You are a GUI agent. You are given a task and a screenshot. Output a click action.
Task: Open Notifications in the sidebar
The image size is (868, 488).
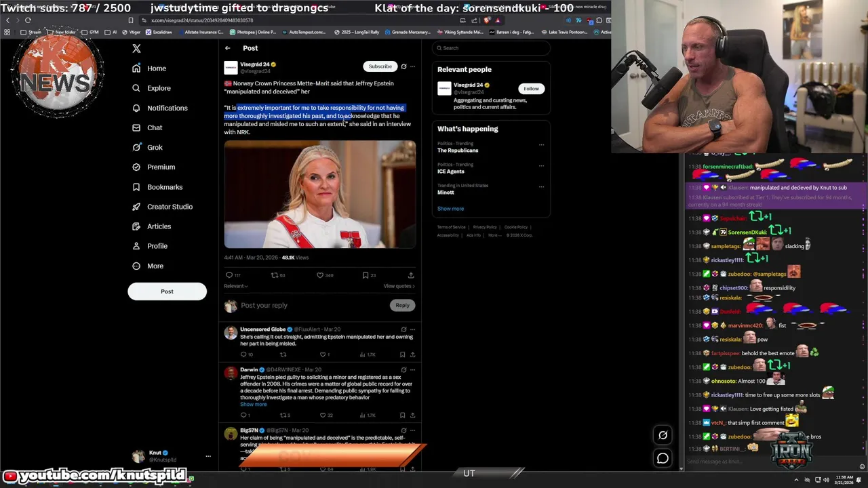[160, 108]
